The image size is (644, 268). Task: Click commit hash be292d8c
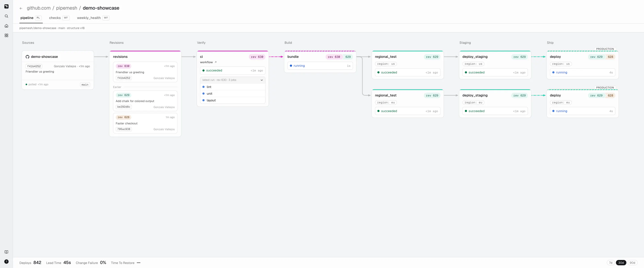coord(124,107)
